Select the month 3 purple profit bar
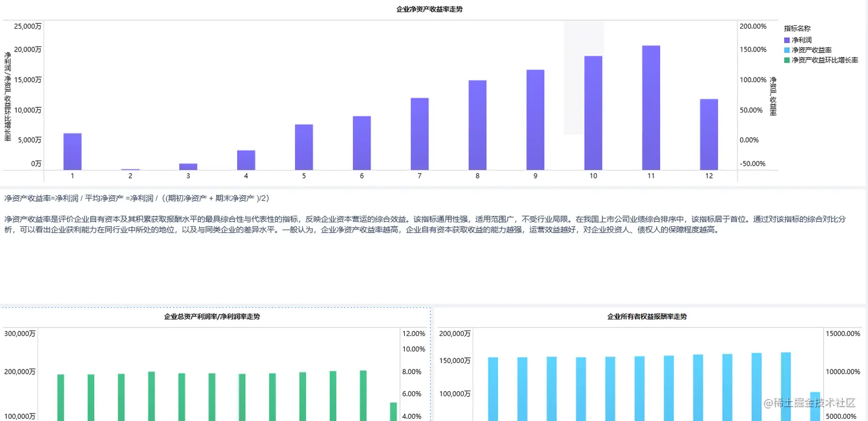 coord(188,167)
